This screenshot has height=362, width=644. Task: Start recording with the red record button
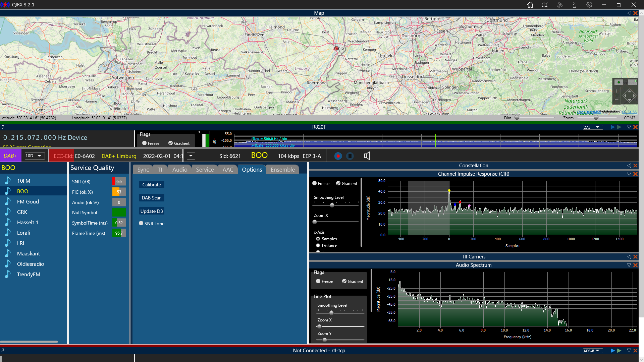tap(338, 156)
